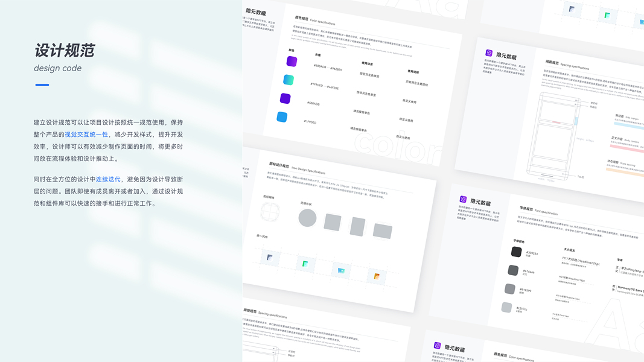The height and width of the screenshot is (362, 644).
Task: Click the purple-to-violet gradient swatch in Color specifications
Action: click(292, 62)
